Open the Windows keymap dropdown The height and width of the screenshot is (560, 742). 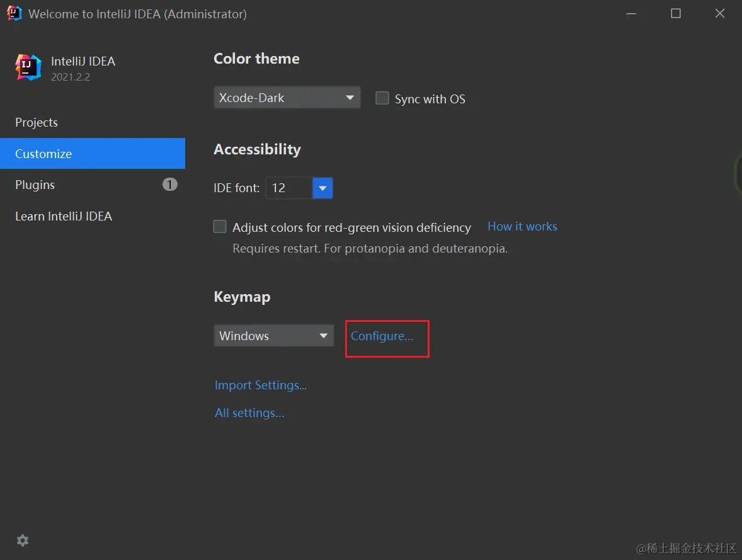(273, 336)
